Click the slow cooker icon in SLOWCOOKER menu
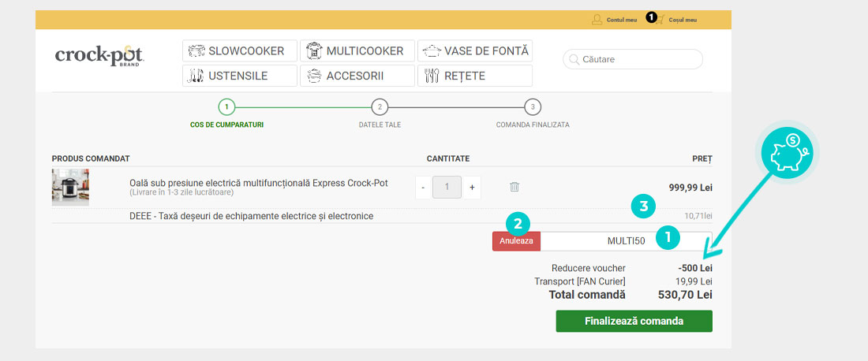This screenshot has width=868, height=361. [x=196, y=51]
